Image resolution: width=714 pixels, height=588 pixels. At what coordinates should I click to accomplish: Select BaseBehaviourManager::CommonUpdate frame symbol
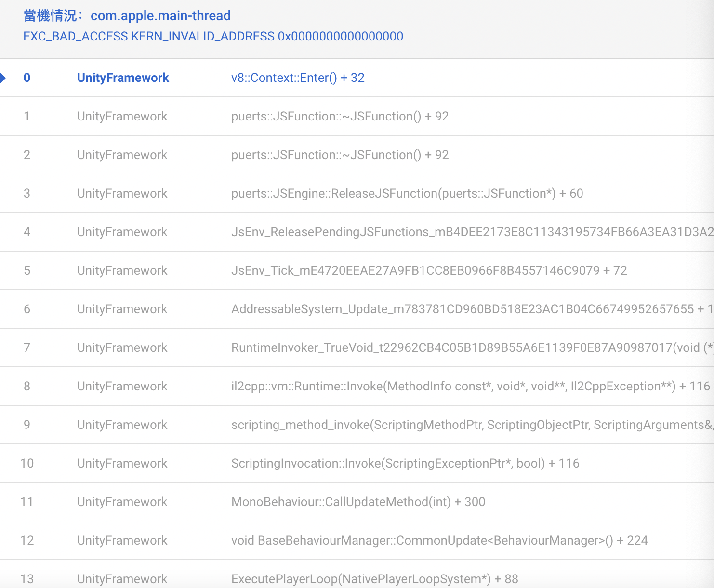click(439, 540)
